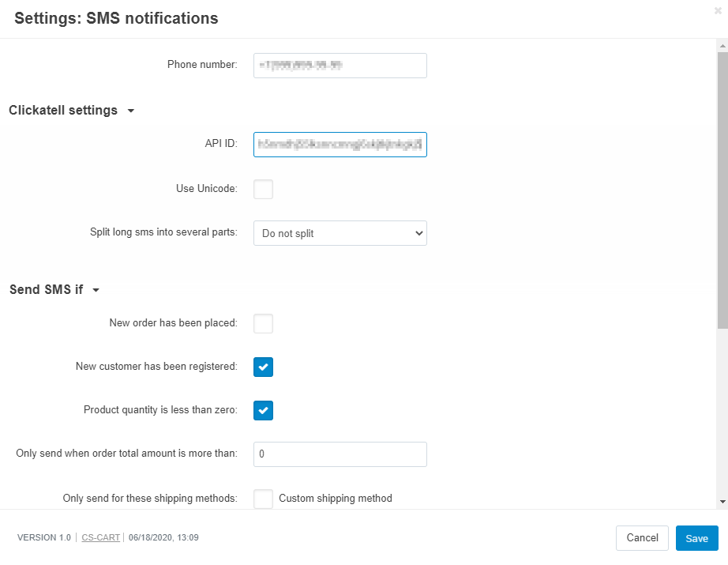The width and height of the screenshot is (728, 565).
Task: Click the Settings: SMS notifications title
Action: point(116,18)
